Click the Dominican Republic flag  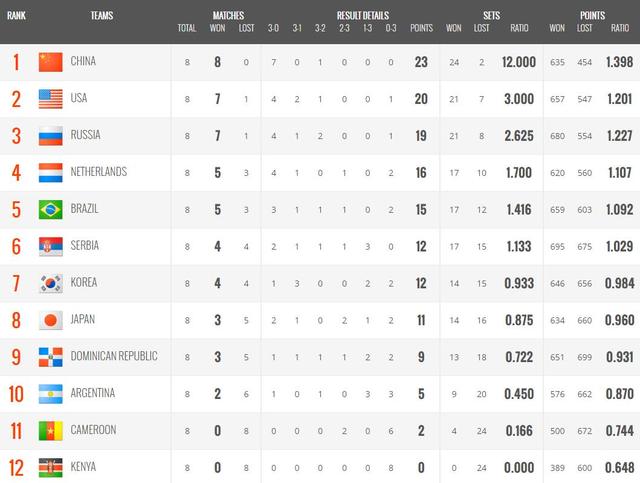pos(50,356)
